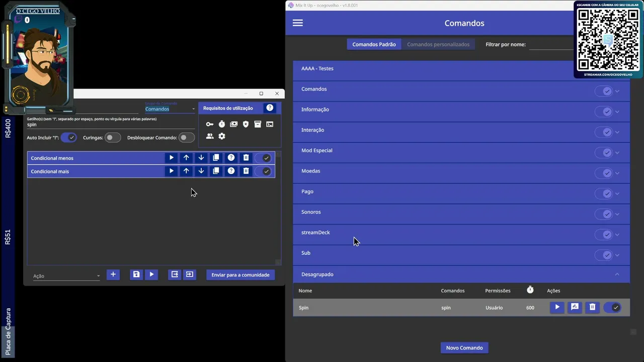644x362 pixels.
Task: Click the Condicional menos action row label
Action: coord(52,158)
